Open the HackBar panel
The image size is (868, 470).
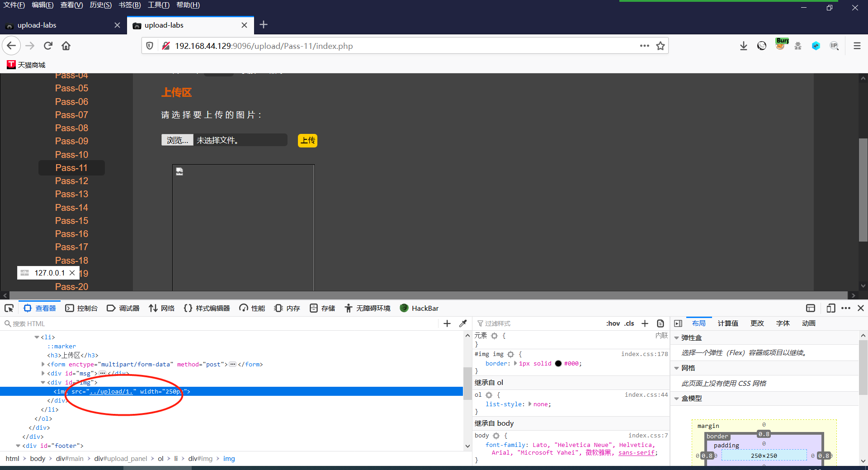[x=419, y=309]
